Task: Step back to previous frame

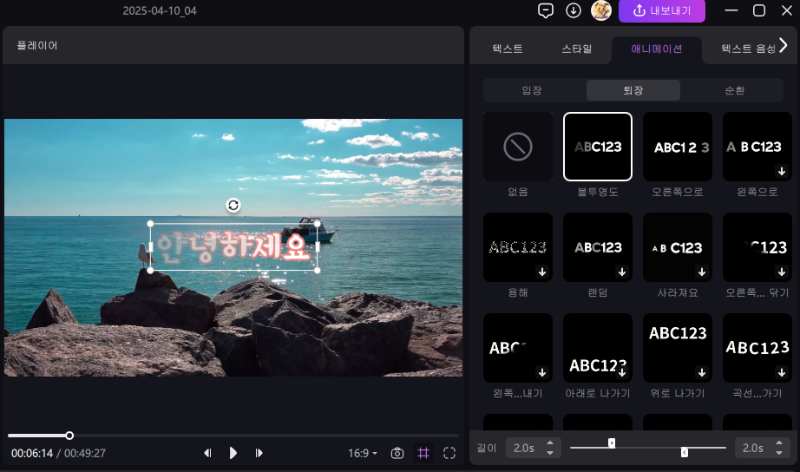Action: (208, 453)
